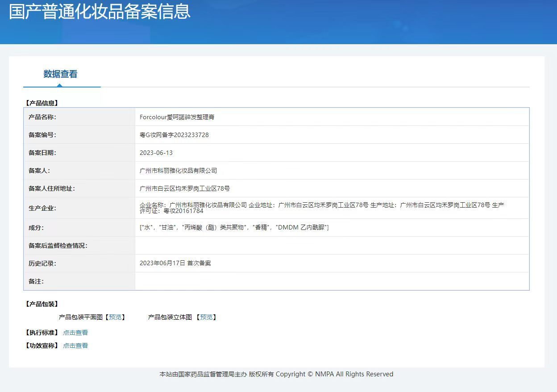Image resolution: width=557 pixels, height=392 pixels.
Task: Select 备案人 value 广州市科丽雅化妆品有限公司
Action: point(179,171)
